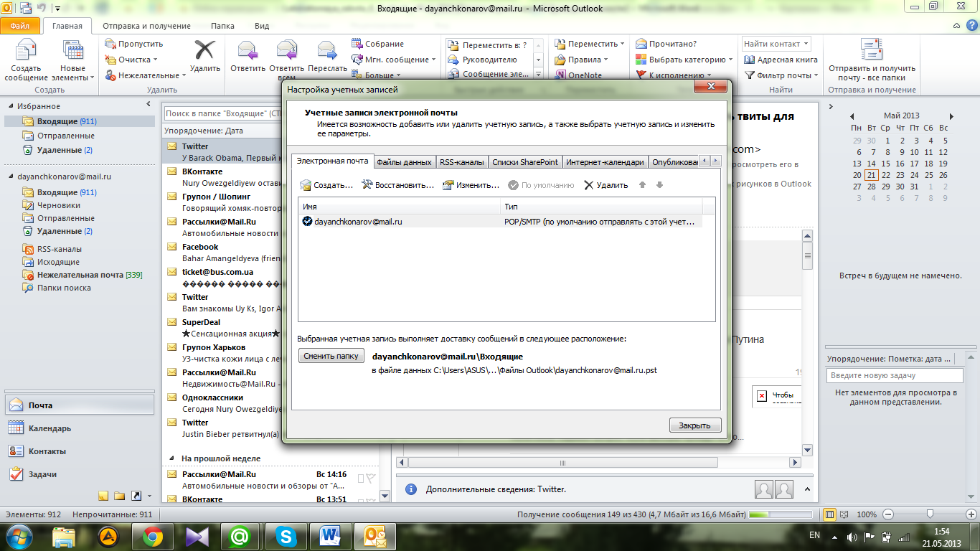Screen dimensions: 980x551
Task: Collapse the Избранное favorites group
Action: (x=10, y=106)
